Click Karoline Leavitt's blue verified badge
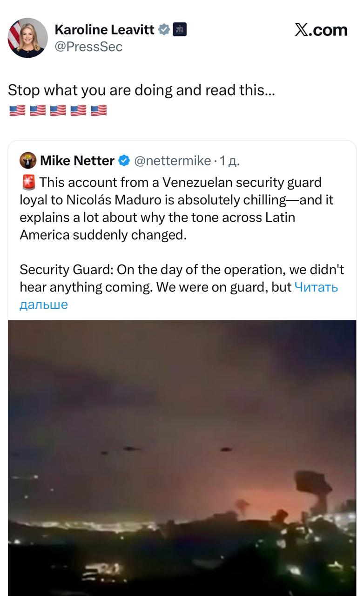Screen dimensions: 364x596 (164, 30)
